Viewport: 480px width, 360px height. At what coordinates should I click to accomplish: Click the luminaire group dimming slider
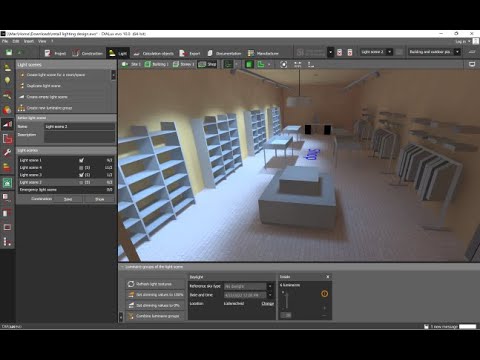(x=287, y=300)
